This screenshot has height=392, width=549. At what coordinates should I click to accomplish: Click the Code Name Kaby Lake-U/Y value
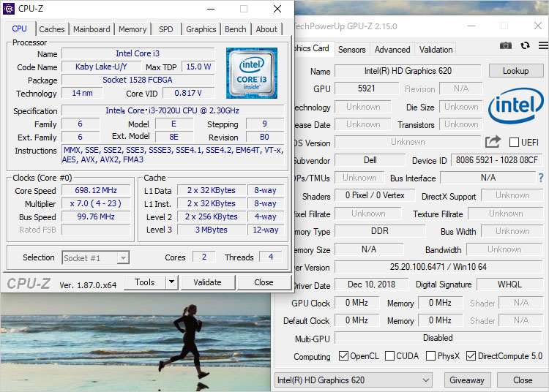click(x=101, y=67)
